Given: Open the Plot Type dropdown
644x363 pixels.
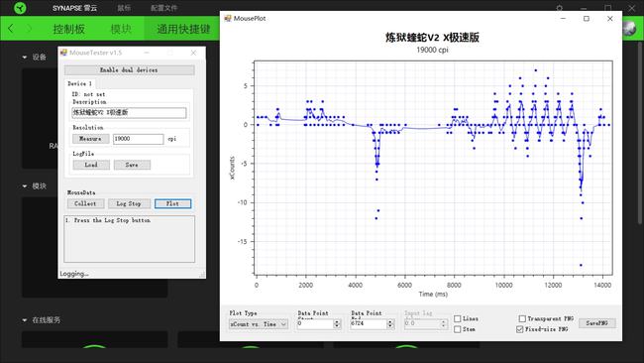Looking at the screenshot, I should pos(259,324).
